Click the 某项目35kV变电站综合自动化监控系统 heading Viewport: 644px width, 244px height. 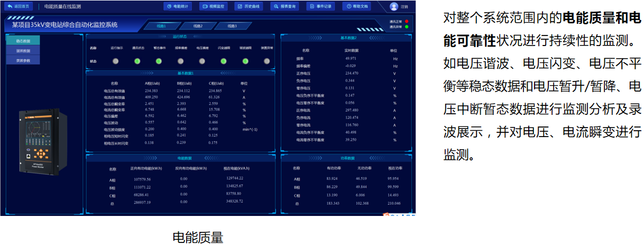pos(65,25)
